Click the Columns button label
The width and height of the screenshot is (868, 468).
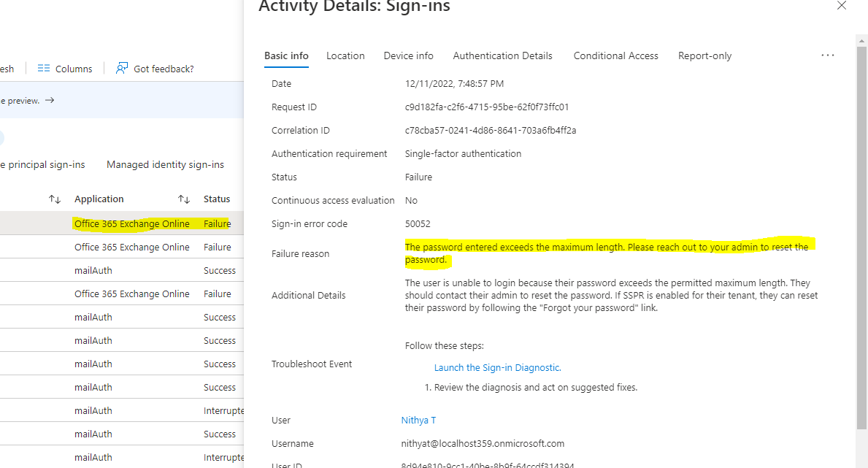point(74,69)
